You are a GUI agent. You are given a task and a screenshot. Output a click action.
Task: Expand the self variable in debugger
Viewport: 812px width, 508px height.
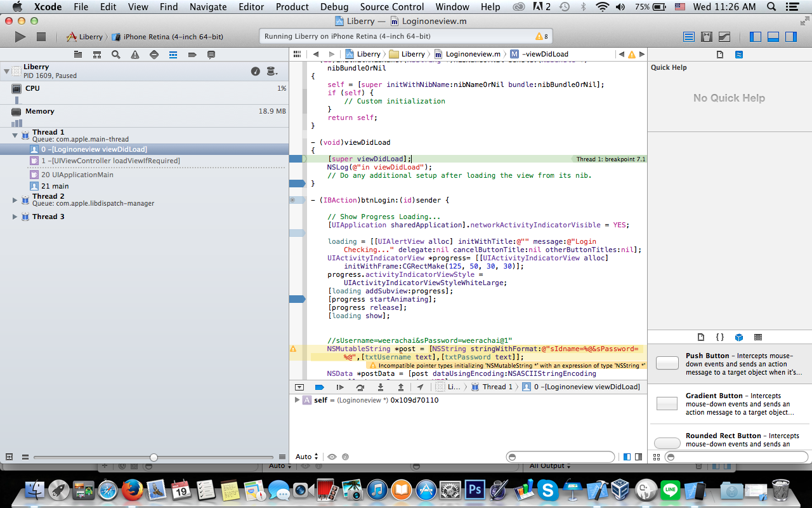coord(296,400)
